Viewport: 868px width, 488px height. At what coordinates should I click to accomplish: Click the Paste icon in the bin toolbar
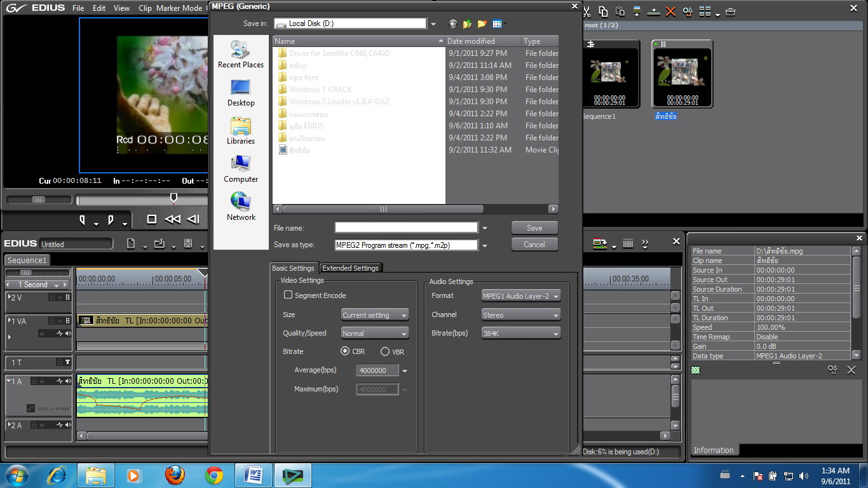620,11
